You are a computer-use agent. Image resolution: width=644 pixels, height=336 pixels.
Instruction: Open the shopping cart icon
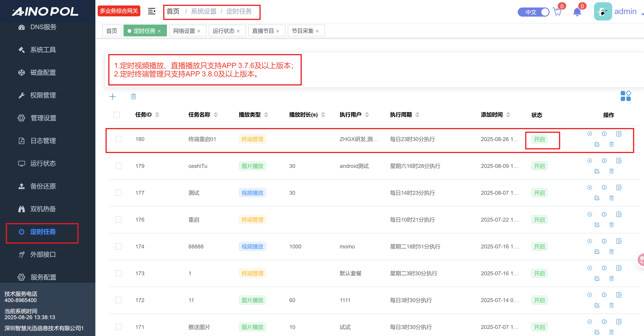557,12
